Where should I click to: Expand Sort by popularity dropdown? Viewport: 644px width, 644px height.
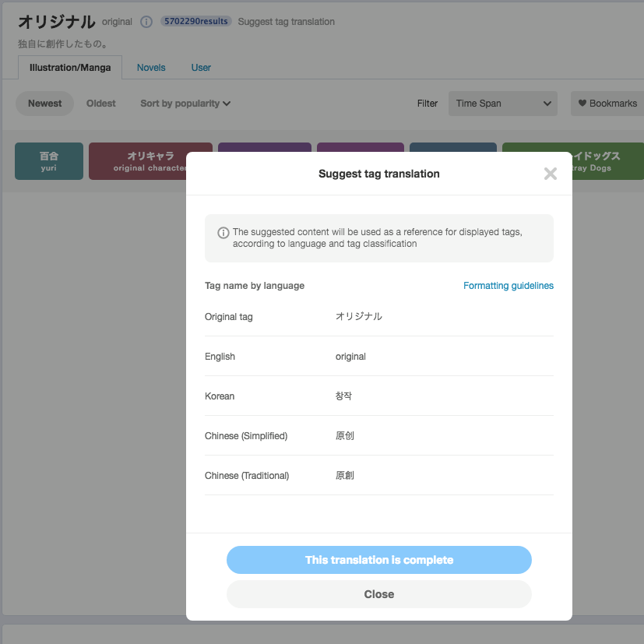(x=185, y=104)
